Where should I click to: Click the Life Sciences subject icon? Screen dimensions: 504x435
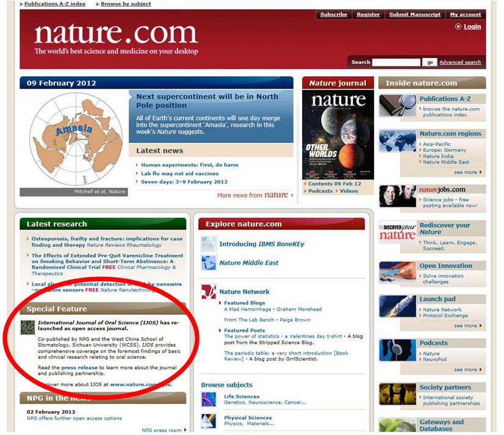[209, 400]
